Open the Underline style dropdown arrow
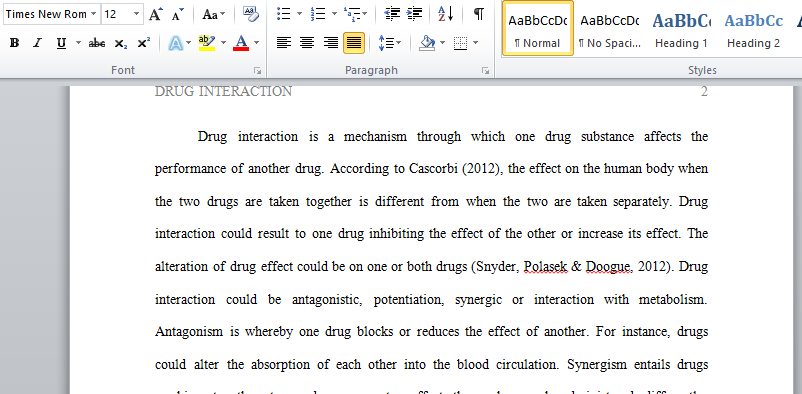The image size is (802, 394). (78, 43)
